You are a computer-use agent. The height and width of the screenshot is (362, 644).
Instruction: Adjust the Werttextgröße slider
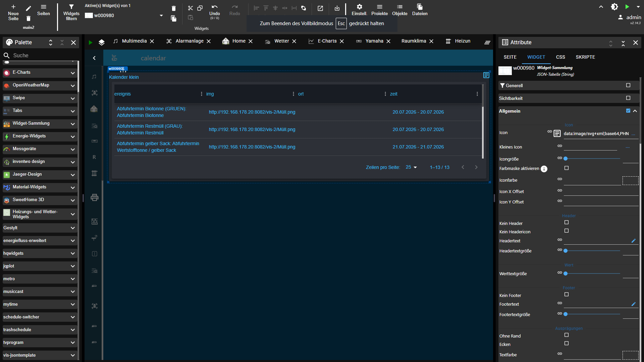[592, 274]
